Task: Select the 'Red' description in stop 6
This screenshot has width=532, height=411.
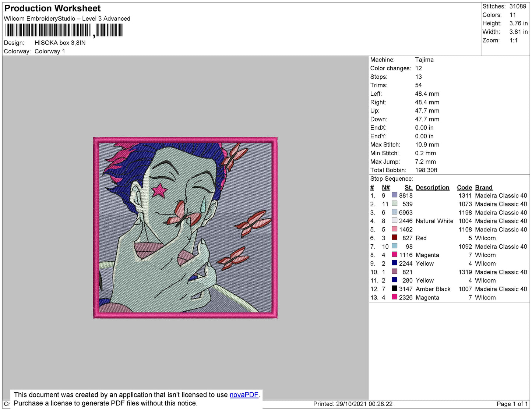Action: (421, 238)
